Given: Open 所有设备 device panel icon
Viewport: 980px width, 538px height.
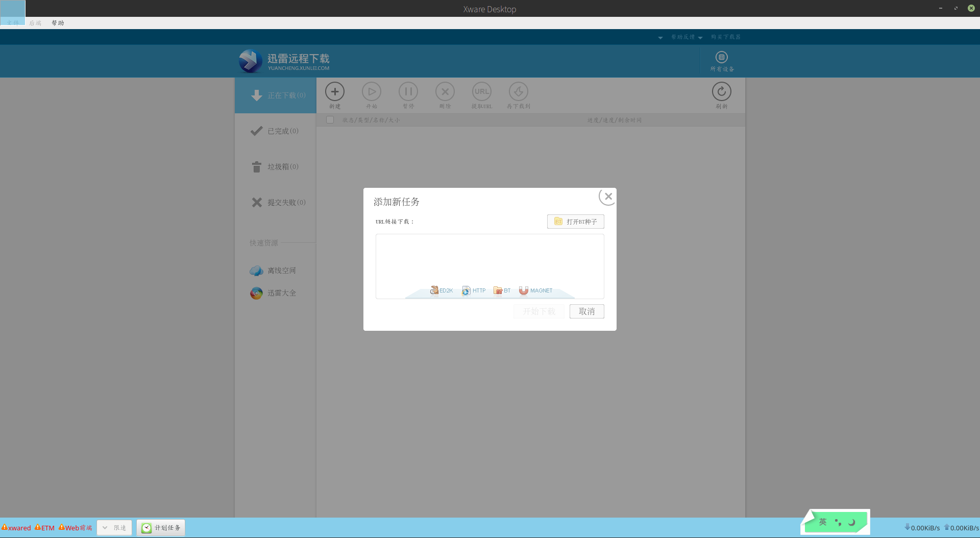Looking at the screenshot, I should (721, 58).
